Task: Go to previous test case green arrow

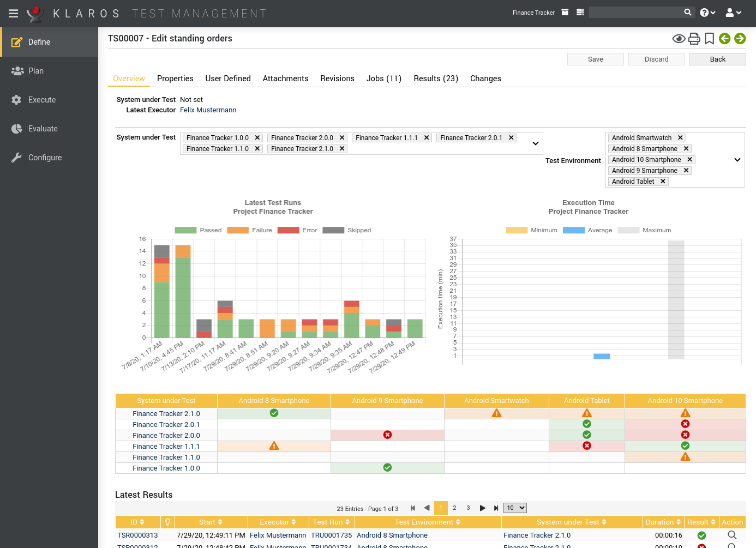Action: pyautogui.click(x=724, y=38)
